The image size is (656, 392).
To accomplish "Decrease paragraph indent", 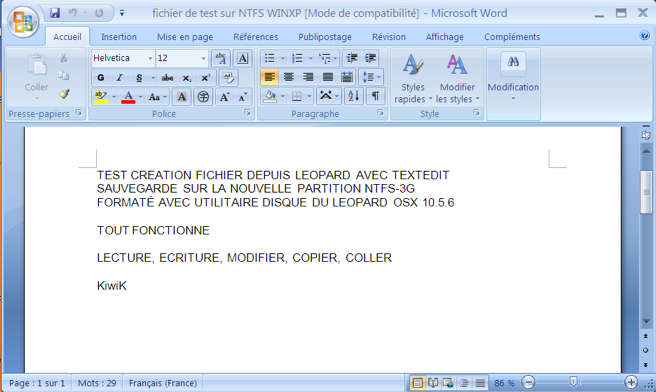I will click(x=352, y=58).
